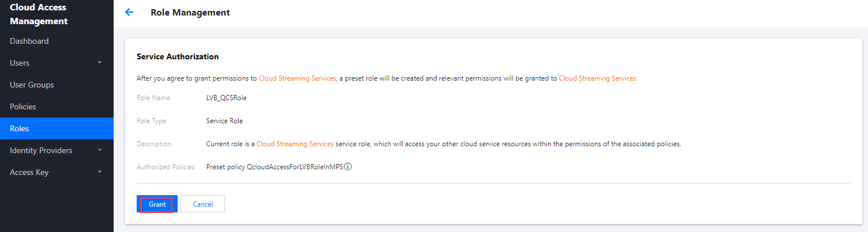Click the back arrow beside Role Management
The height and width of the screenshot is (232, 868).
click(x=129, y=13)
